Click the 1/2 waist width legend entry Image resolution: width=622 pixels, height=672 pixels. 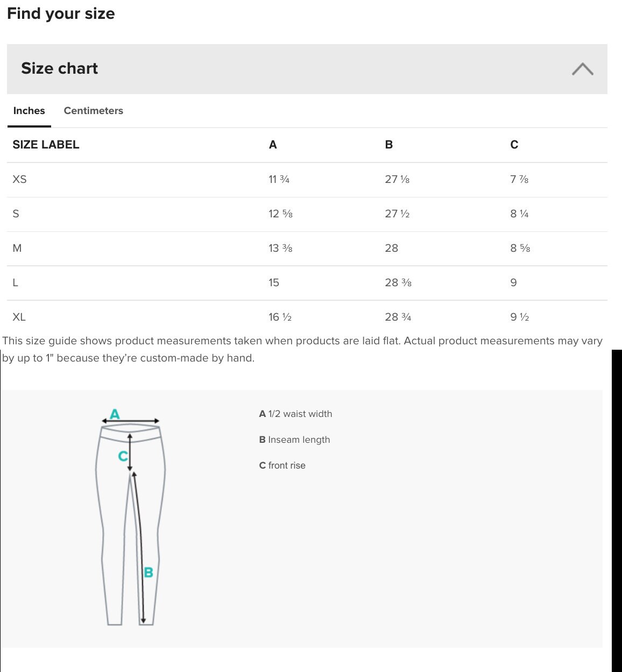(x=295, y=414)
